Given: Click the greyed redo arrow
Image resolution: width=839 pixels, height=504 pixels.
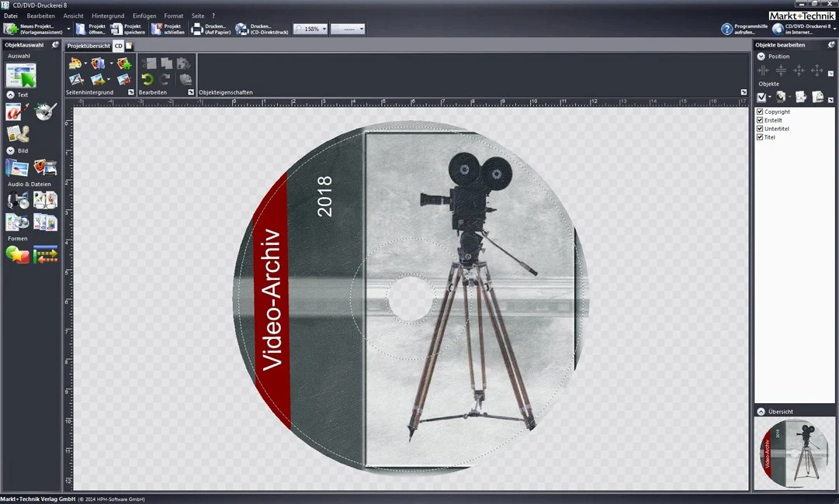Looking at the screenshot, I should (x=165, y=80).
